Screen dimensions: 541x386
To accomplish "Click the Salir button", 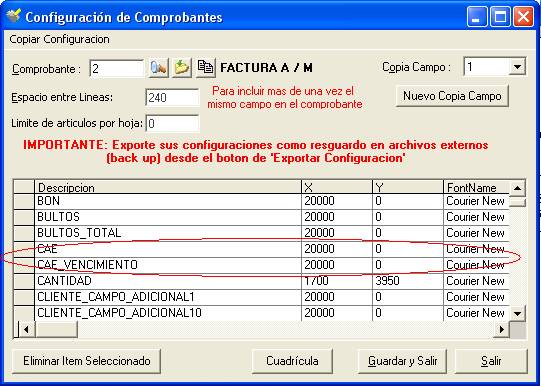I will [491, 361].
